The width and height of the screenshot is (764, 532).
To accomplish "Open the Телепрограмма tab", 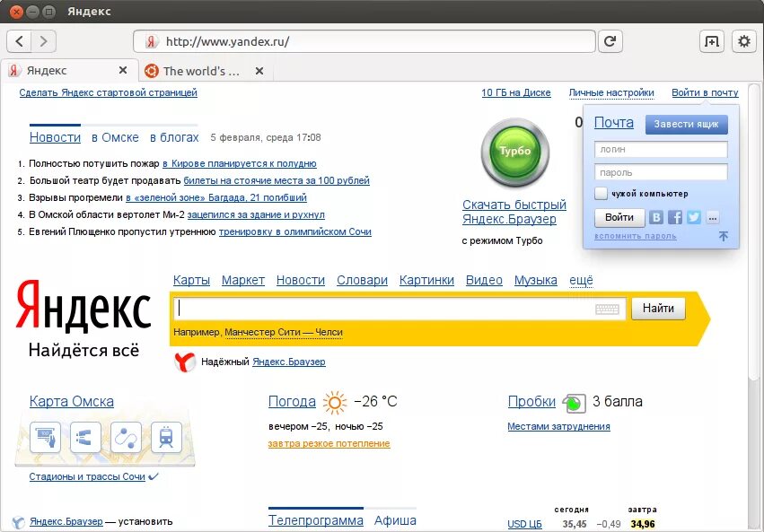I will 316,521.
